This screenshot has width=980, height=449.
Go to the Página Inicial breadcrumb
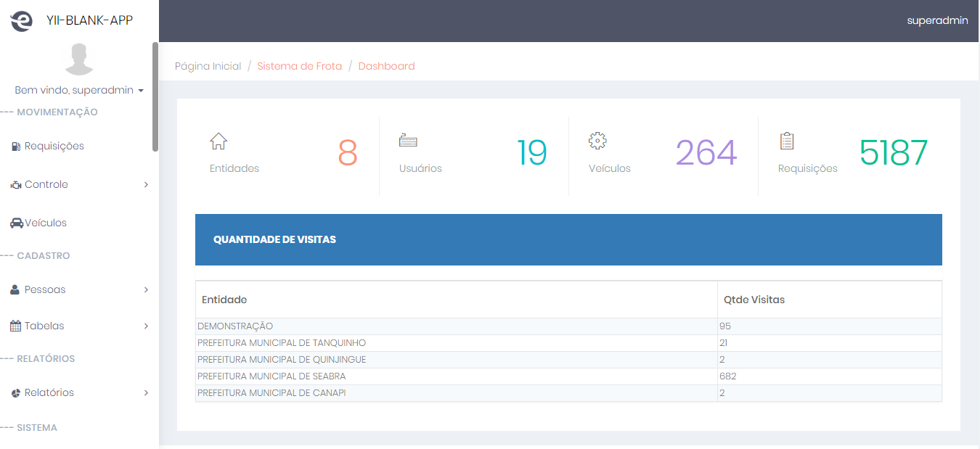coord(208,66)
